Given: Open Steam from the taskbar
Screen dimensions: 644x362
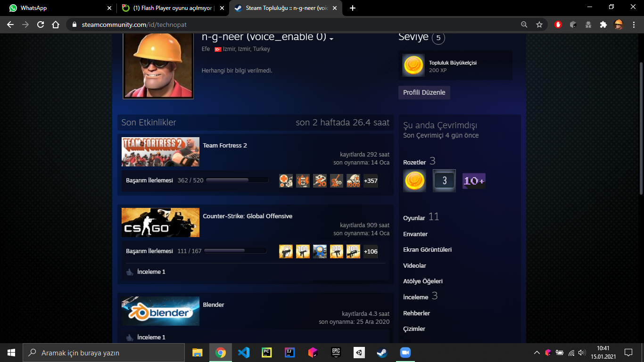Looking at the screenshot, I should pyautogui.click(x=382, y=353).
